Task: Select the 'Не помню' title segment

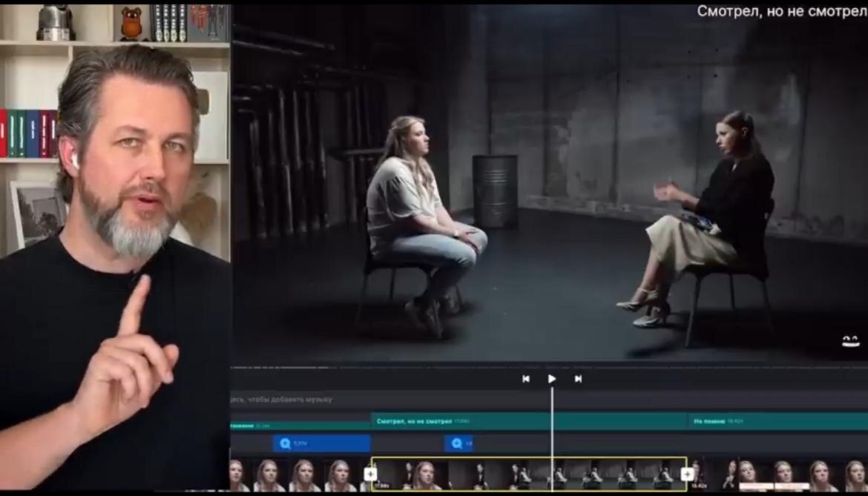Action: tap(778, 421)
